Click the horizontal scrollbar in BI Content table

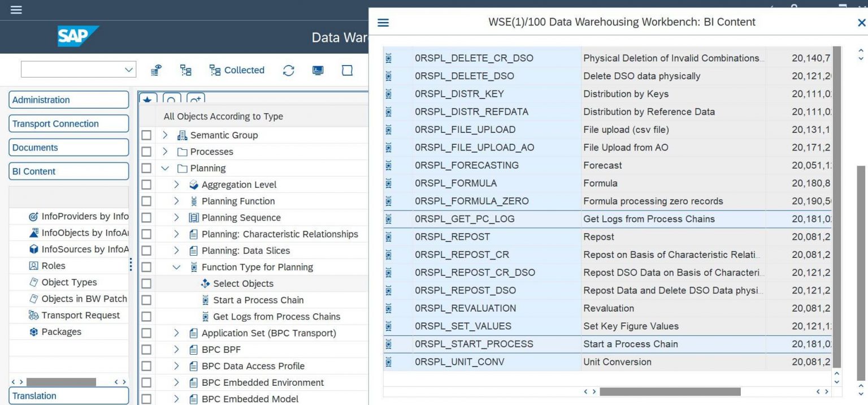[670, 391]
